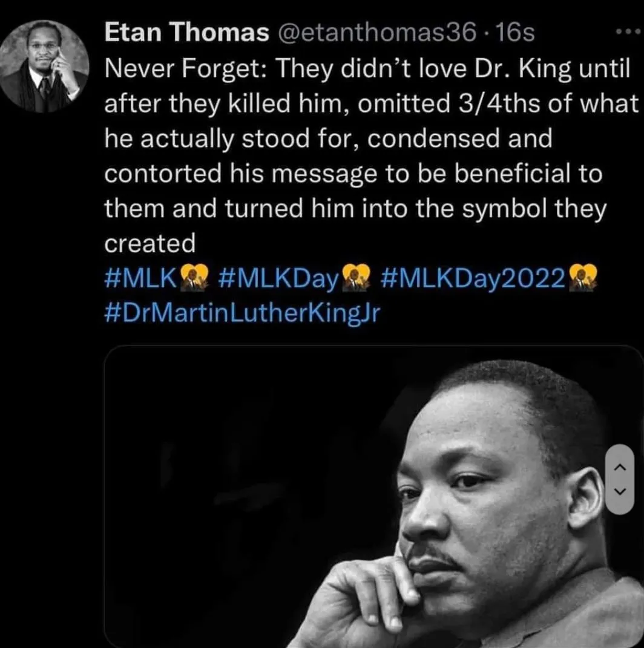Open the Etan Thomas display name link

tap(187, 33)
